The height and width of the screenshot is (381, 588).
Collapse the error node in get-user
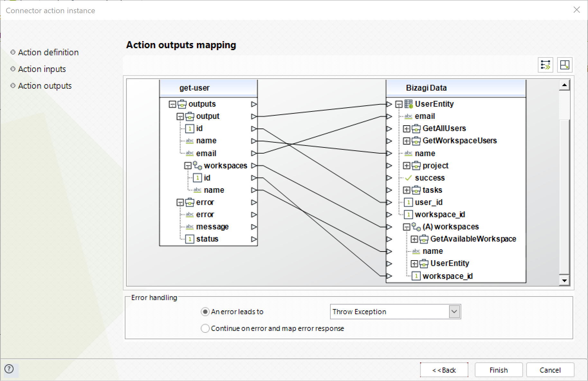pos(180,203)
